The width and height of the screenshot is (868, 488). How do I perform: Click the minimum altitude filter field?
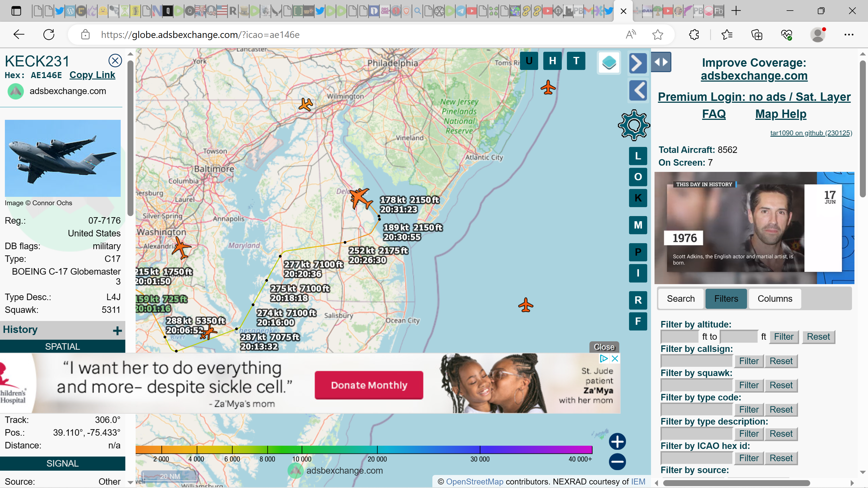pos(680,337)
